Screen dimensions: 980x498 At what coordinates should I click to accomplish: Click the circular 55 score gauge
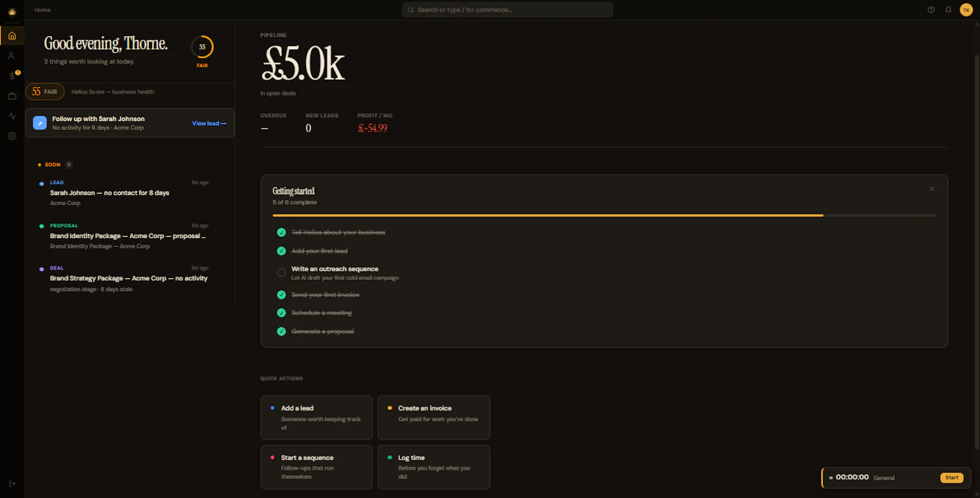202,47
